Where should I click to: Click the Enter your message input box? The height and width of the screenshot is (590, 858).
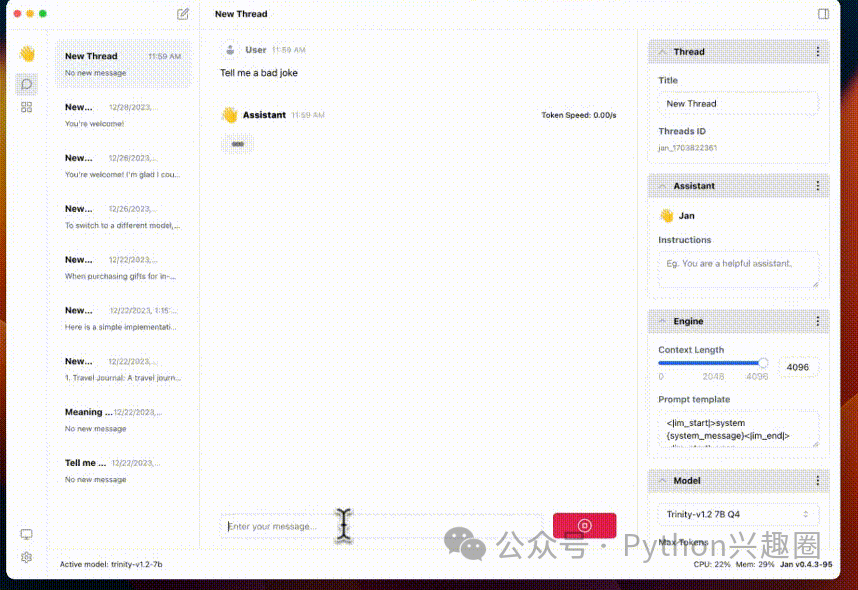coord(381,526)
